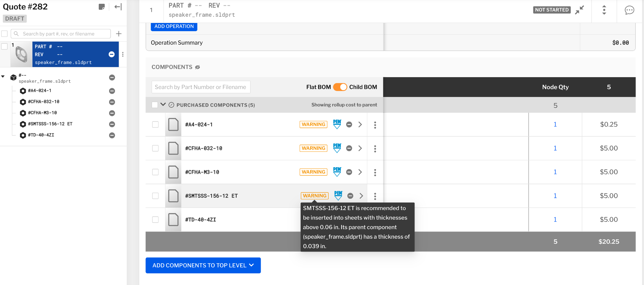Collapse the PURCHASED COMPONENTS section chevron
This screenshot has width=644, height=285.
(x=163, y=105)
